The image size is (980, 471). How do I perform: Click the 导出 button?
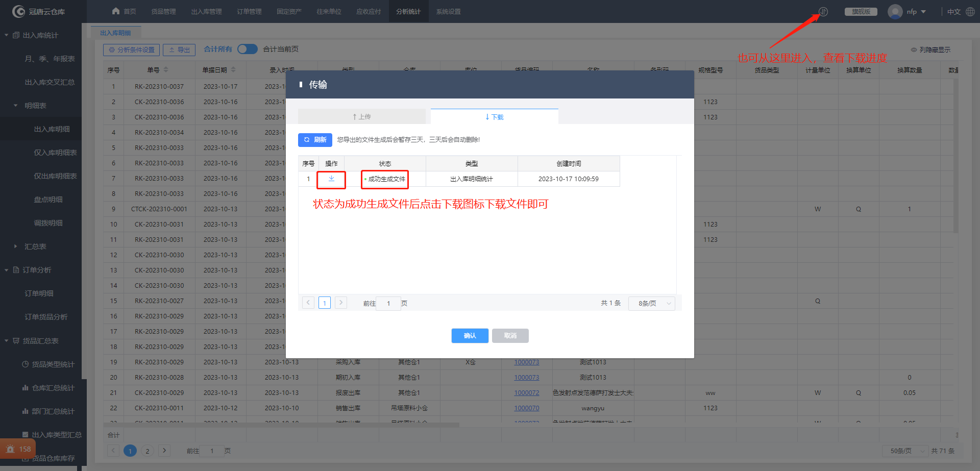pos(179,49)
